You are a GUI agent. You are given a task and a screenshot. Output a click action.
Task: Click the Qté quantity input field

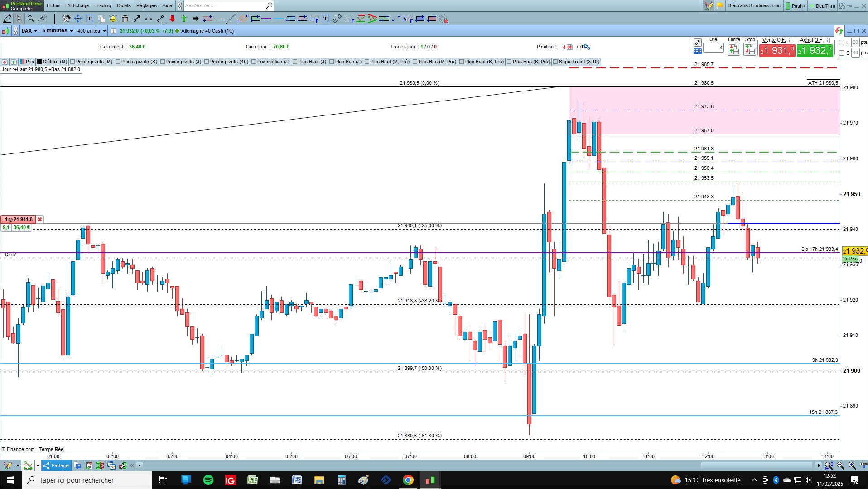tap(714, 48)
